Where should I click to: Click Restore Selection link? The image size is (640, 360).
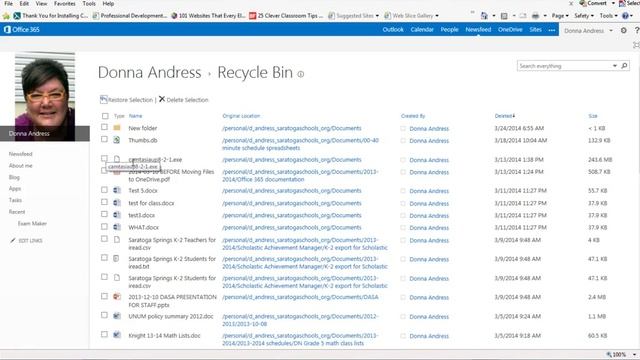coord(130,100)
